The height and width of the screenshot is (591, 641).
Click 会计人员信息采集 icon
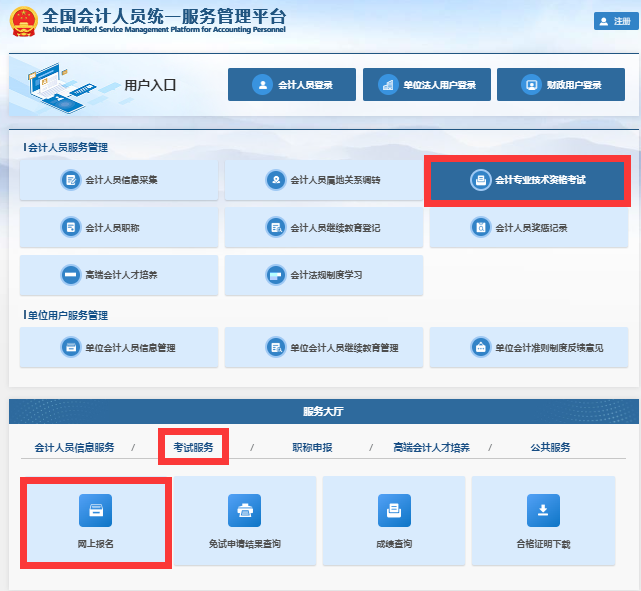tap(71, 180)
